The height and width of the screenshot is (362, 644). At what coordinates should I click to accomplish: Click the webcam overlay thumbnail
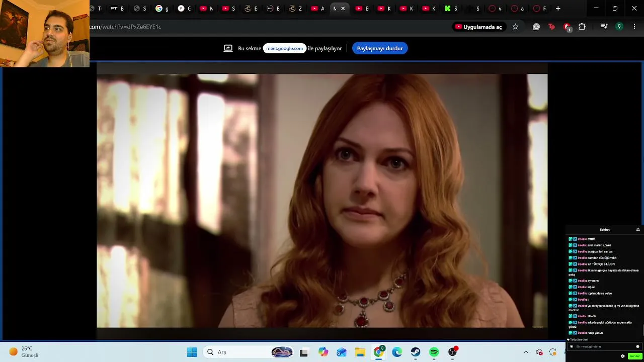point(45,33)
